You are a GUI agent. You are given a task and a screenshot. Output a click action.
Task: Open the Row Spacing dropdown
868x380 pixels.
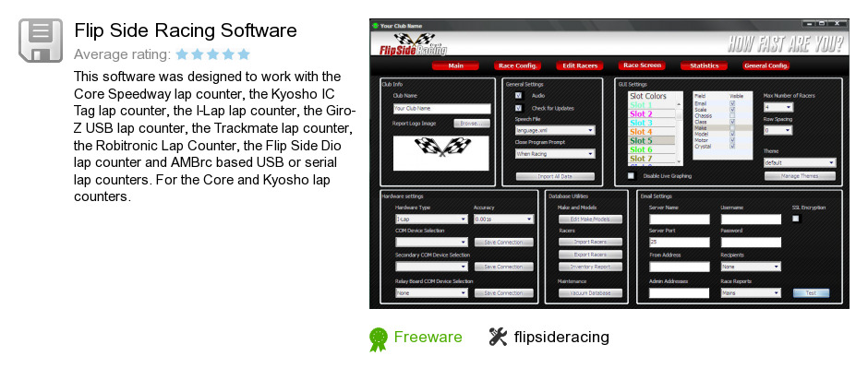point(778,131)
